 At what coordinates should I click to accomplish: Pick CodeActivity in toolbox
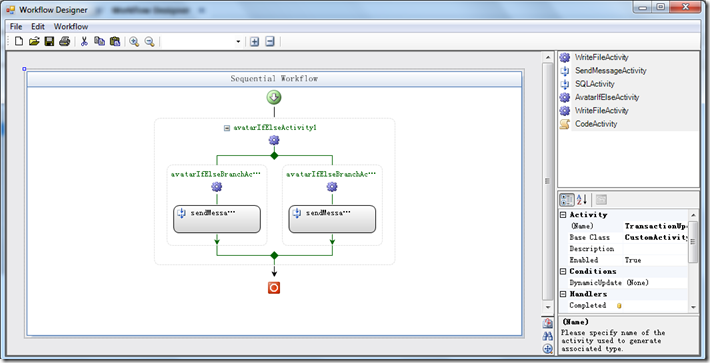[596, 124]
